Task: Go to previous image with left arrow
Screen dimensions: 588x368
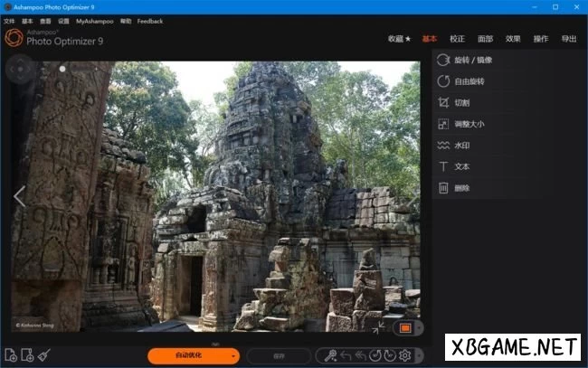Action: click(x=19, y=196)
